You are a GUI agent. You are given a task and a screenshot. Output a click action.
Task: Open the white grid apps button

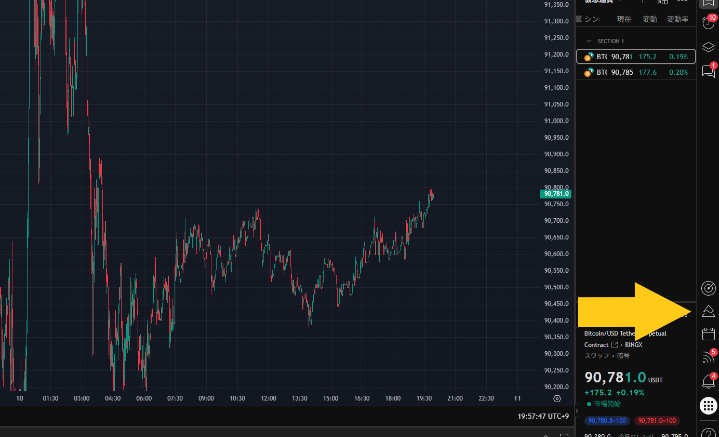tap(708, 406)
